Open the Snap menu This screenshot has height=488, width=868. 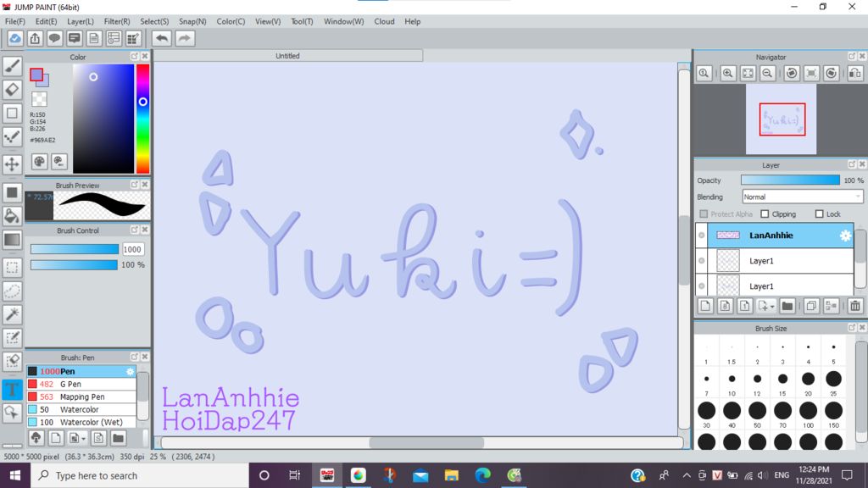coord(192,21)
